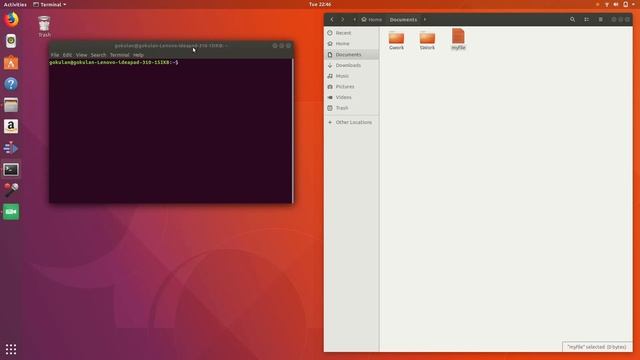
Task: Open Downloads in Files sidebar
Action: (351, 65)
